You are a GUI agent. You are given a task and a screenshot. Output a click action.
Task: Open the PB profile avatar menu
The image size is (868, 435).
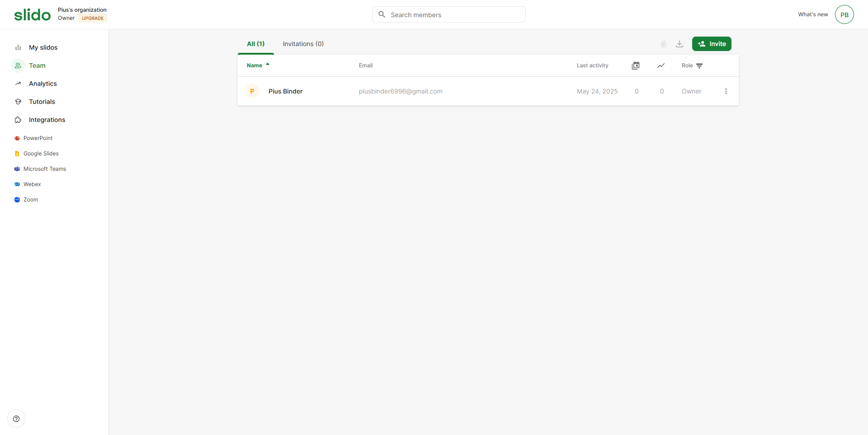(x=844, y=14)
